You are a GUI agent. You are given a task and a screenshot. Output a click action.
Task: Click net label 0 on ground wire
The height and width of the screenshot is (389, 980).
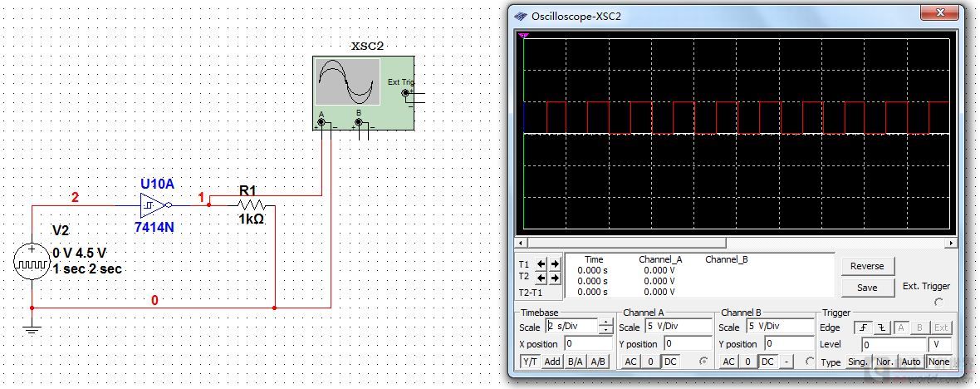[155, 301]
